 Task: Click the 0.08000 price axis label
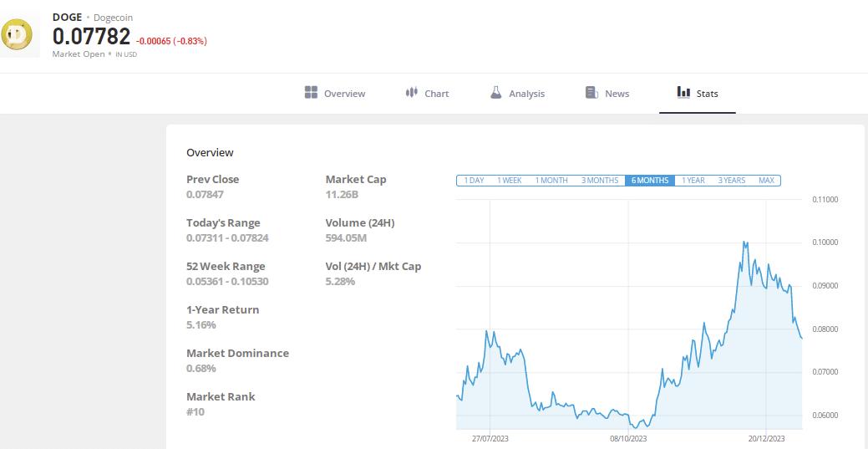pyautogui.click(x=825, y=329)
